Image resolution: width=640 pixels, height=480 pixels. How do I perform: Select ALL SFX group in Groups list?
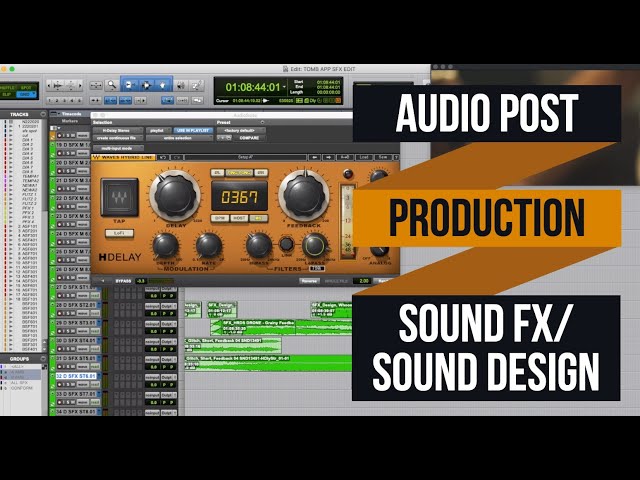click(x=19, y=383)
